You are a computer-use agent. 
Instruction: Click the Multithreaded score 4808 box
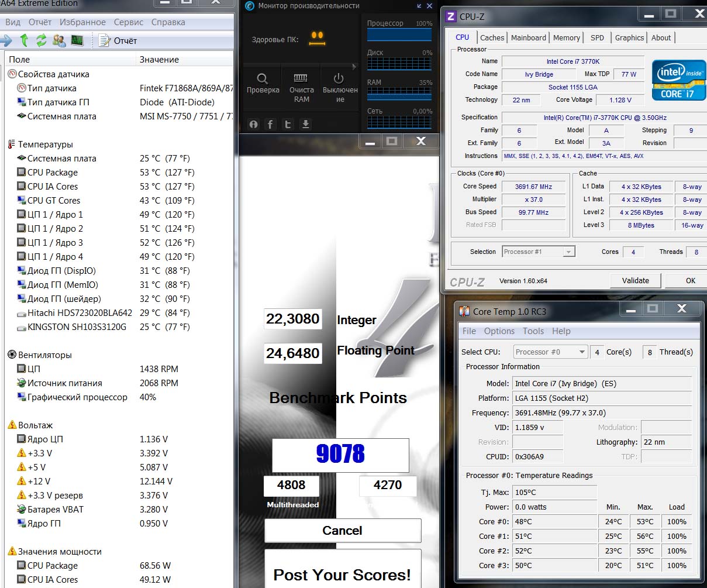(x=291, y=485)
